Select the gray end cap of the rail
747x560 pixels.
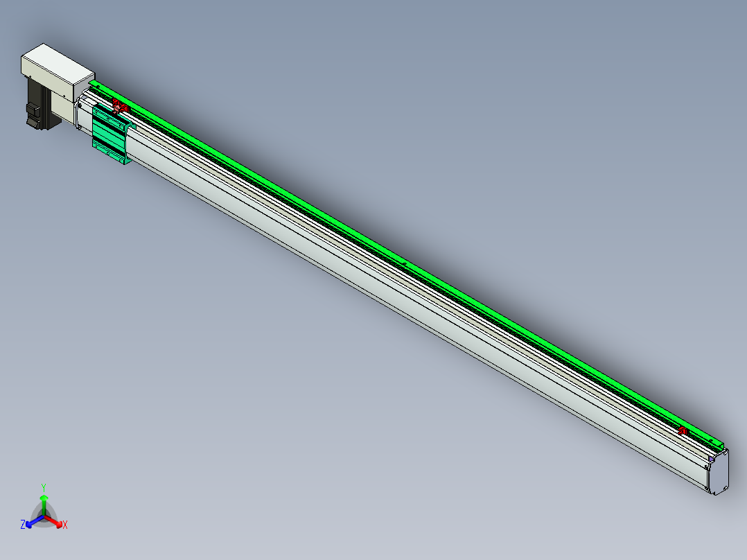[x=719, y=472]
